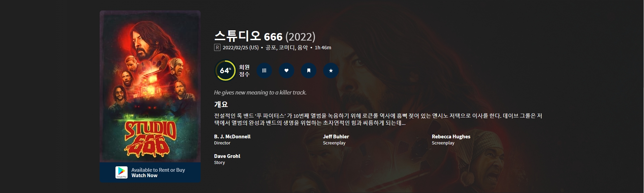Click Available to Rent or Buy text

point(158,170)
